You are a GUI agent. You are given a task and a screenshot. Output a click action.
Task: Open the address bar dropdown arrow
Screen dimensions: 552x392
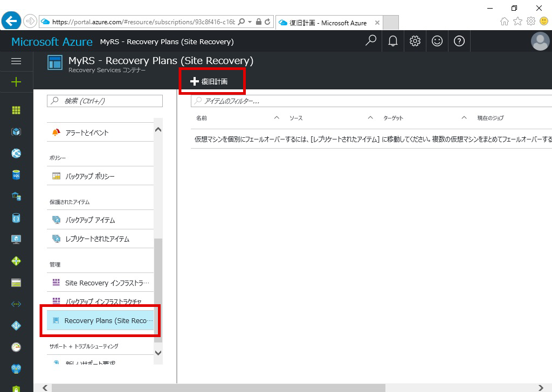(x=250, y=22)
